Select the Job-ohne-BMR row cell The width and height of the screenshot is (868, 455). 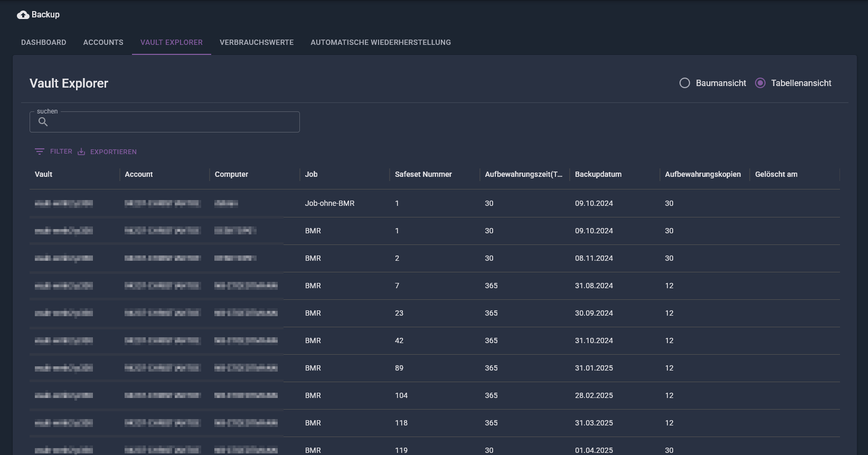click(x=330, y=203)
